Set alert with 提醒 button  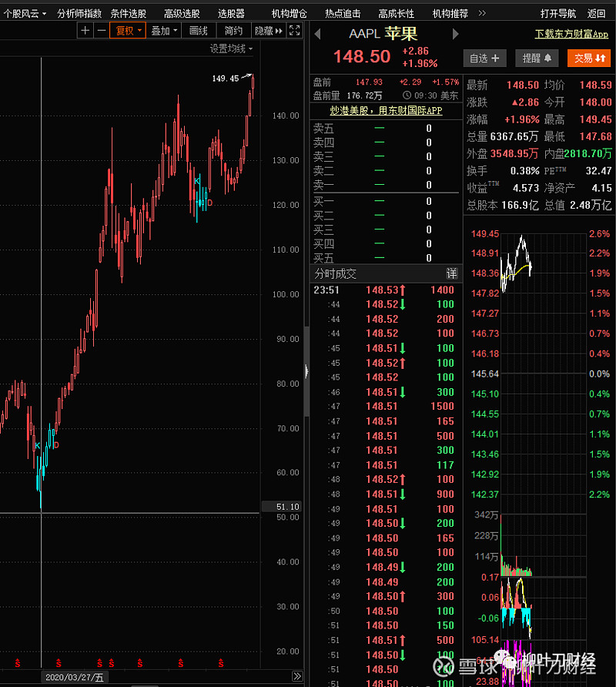(x=537, y=59)
